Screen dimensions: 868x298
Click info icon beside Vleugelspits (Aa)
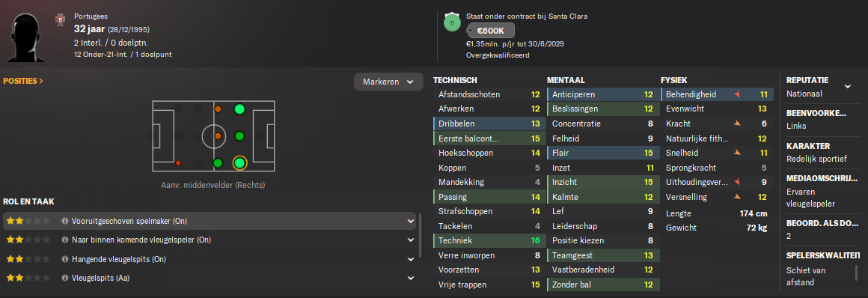(65, 278)
